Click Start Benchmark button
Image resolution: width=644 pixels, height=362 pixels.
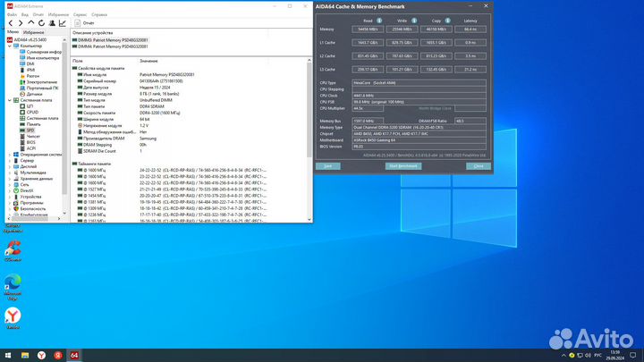point(403,166)
